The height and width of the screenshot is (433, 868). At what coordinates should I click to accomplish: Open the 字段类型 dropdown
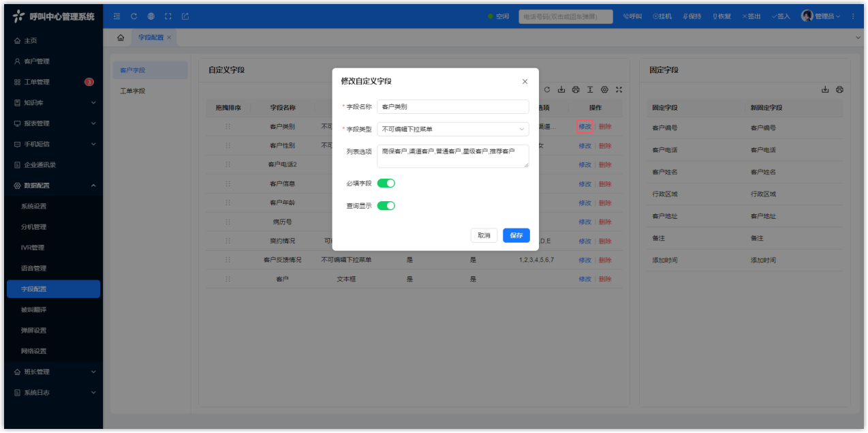point(452,129)
